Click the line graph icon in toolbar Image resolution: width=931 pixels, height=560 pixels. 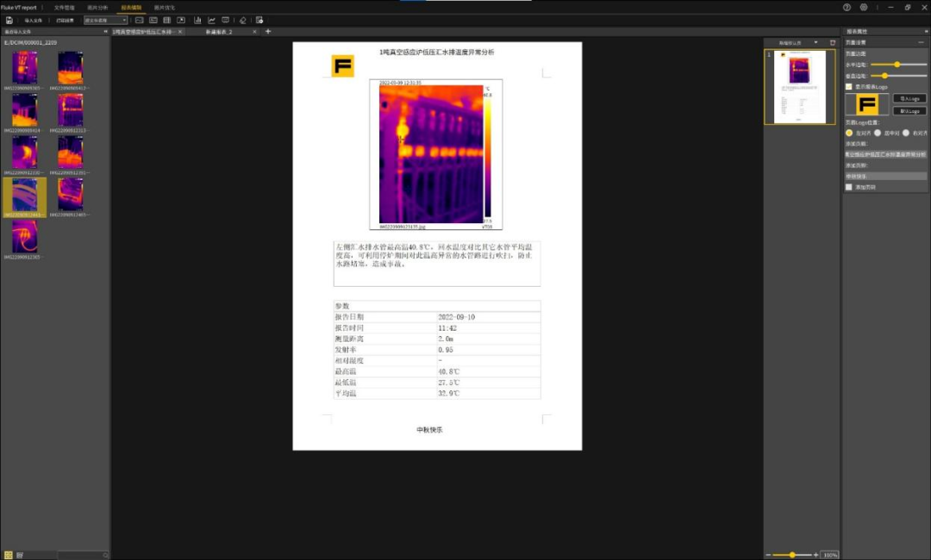coord(211,20)
